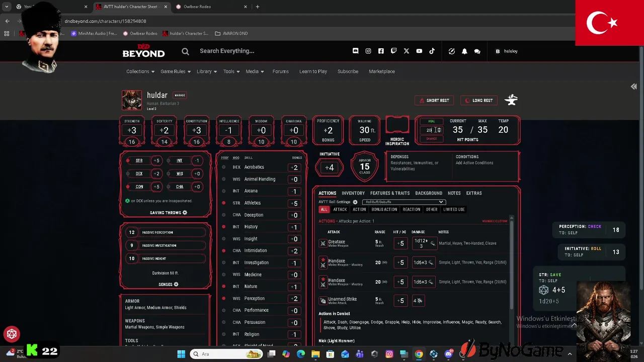The height and width of the screenshot is (362, 644).
Task: Open the Instagram icon in the header
Action: coord(368,51)
